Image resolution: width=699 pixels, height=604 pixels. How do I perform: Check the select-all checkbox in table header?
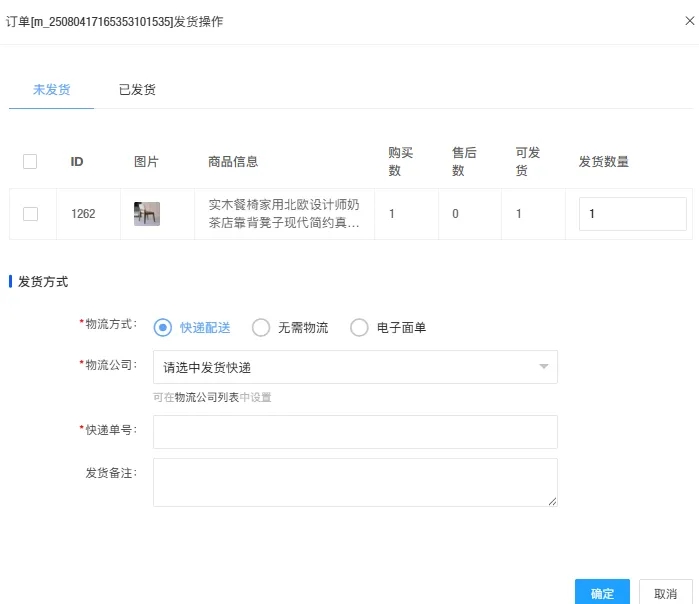[30, 161]
